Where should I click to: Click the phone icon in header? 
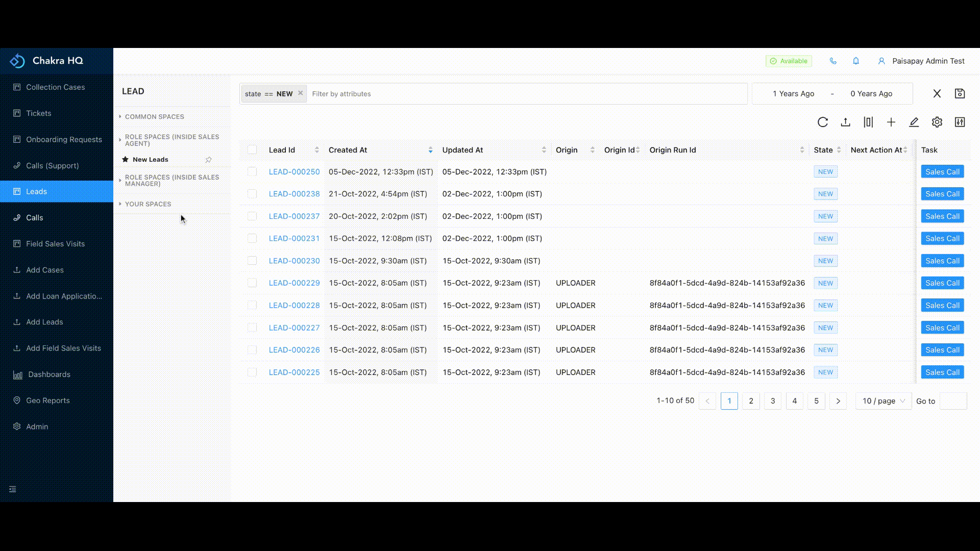pyautogui.click(x=833, y=61)
